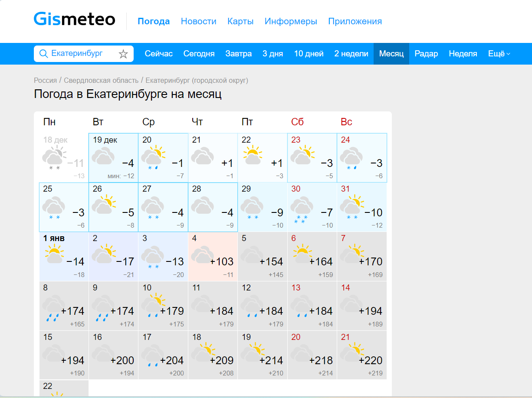Select the Месяц tab
This screenshot has width=532, height=398.
tap(391, 54)
